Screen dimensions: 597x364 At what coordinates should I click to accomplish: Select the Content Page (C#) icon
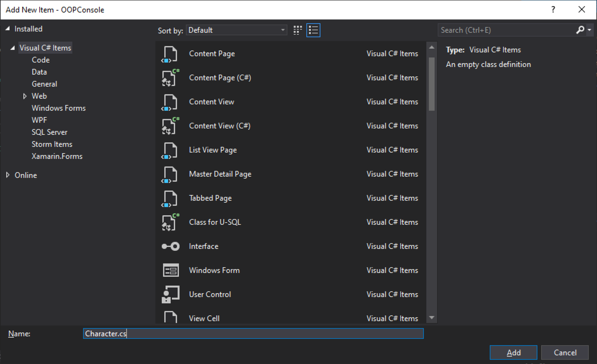(170, 78)
